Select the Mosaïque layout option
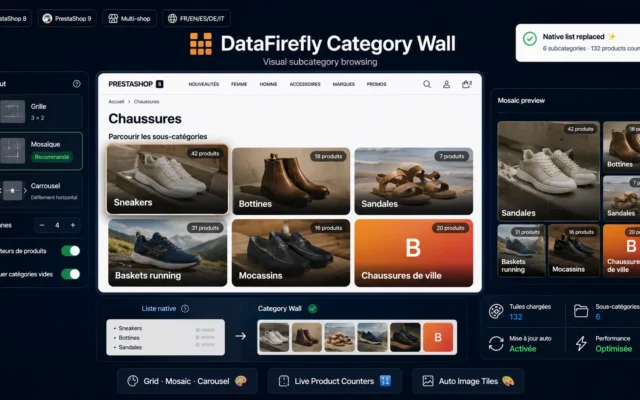 [40, 151]
